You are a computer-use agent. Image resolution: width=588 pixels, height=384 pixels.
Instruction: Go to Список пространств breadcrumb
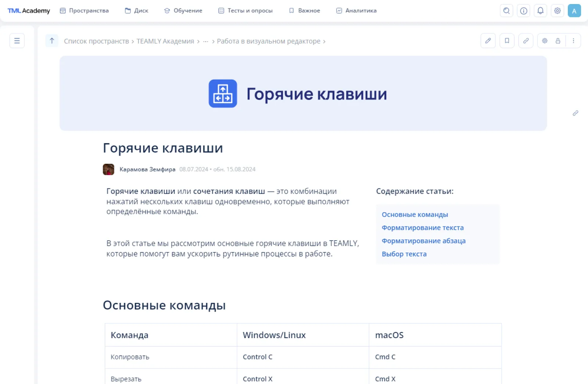pos(96,41)
